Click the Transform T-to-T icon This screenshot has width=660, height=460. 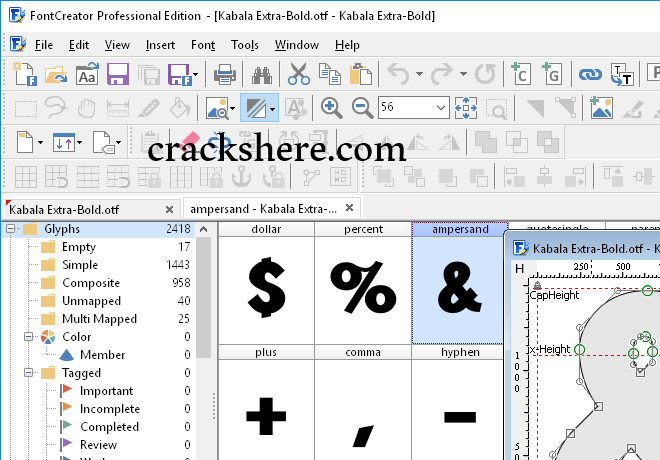[622, 74]
